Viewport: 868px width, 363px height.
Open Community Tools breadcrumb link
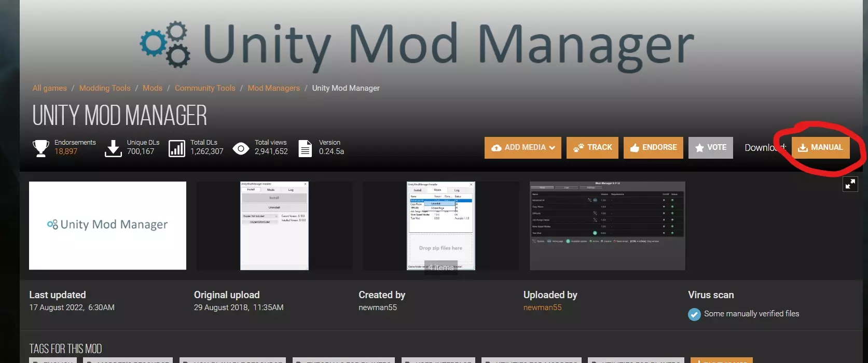pos(205,88)
